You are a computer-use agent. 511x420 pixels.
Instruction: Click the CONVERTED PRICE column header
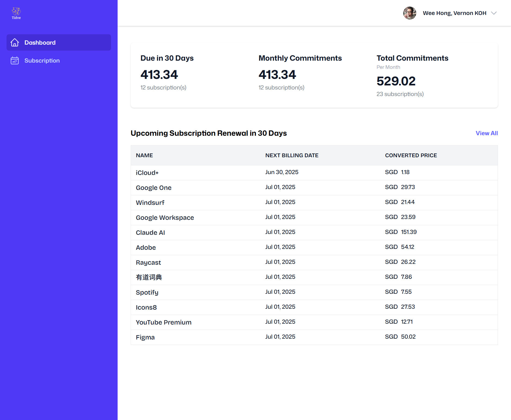pos(411,155)
